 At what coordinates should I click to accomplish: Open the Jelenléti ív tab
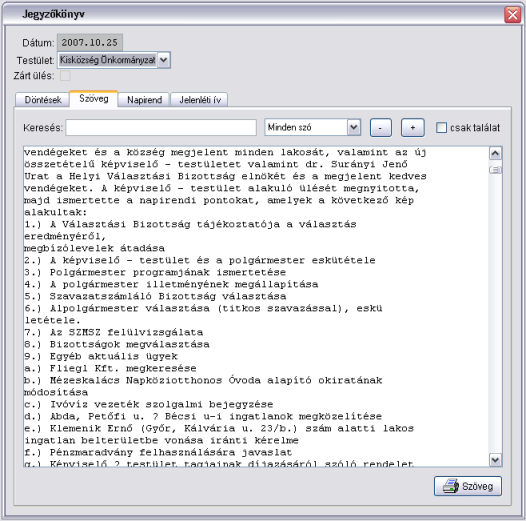tap(200, 100)
